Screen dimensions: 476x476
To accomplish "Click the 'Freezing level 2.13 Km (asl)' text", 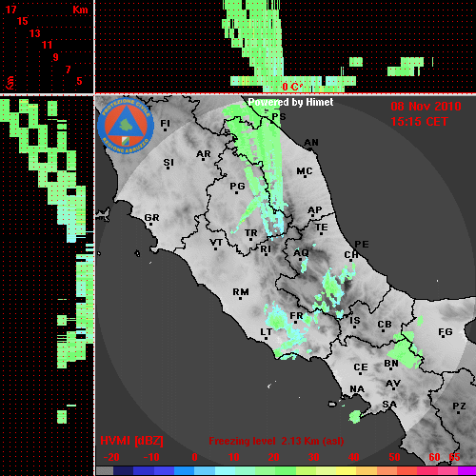I will point(276,441).
